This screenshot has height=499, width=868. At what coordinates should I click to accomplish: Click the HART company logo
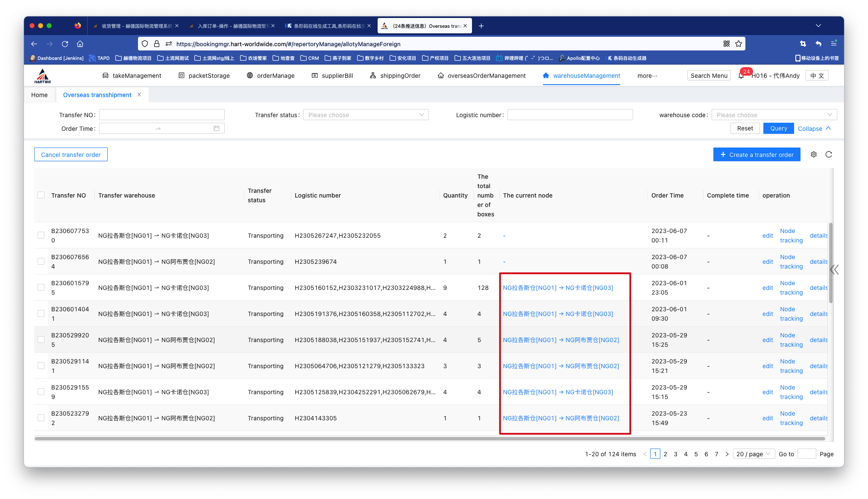pyautogui.click(x=43, y=76)
